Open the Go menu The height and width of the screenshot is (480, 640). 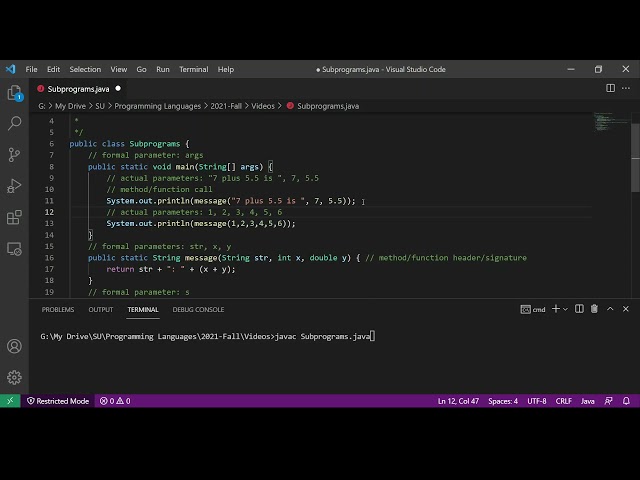[141, 69]
